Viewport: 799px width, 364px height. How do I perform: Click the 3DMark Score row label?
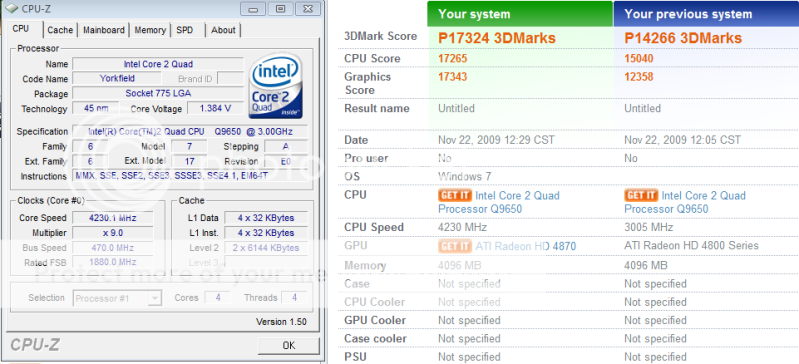click(x=381, y=36)
